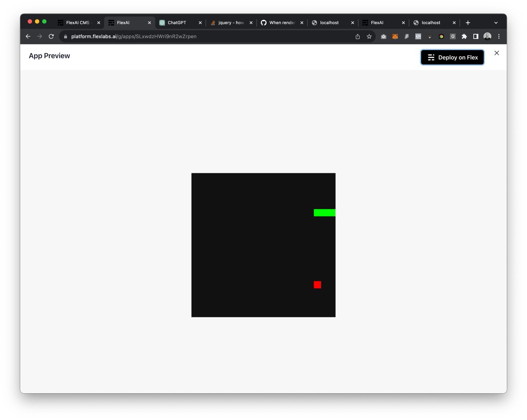Open the Grammarly extension
The height and width of the screenshot is (420, 527).
coord(452,36)
